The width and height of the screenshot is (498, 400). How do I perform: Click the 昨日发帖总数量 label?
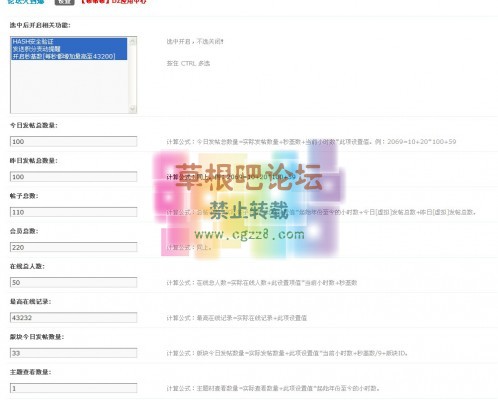[34, 161]
